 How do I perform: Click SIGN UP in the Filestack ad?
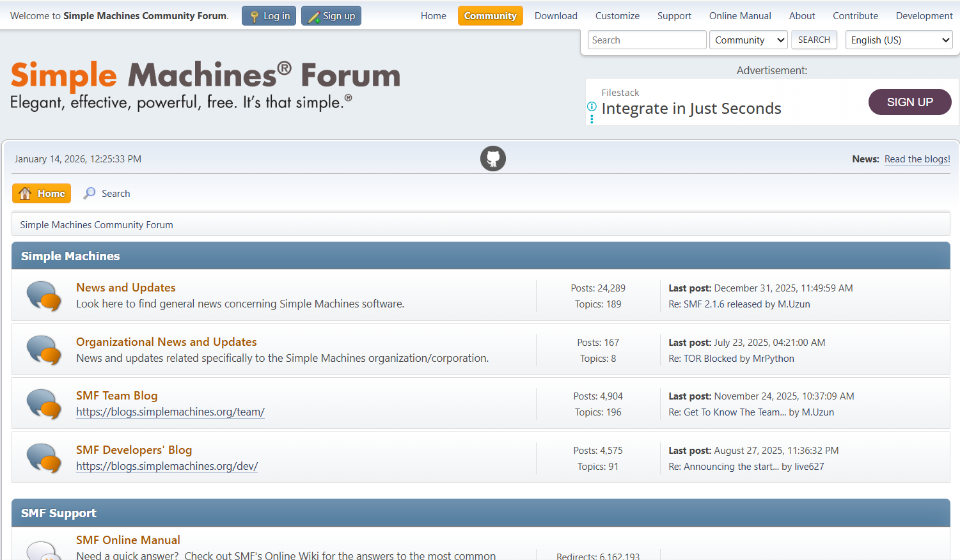click(x=909, y=102)
